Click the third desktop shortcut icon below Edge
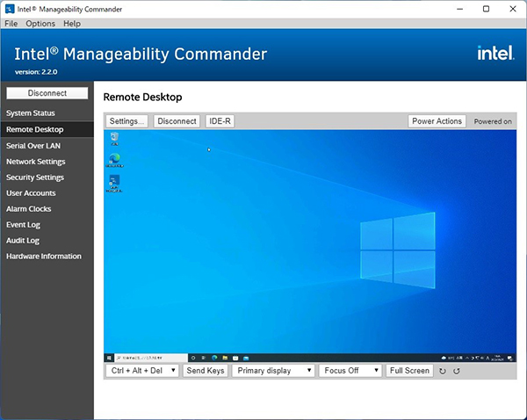527x420 pixels. click(114, 183)
